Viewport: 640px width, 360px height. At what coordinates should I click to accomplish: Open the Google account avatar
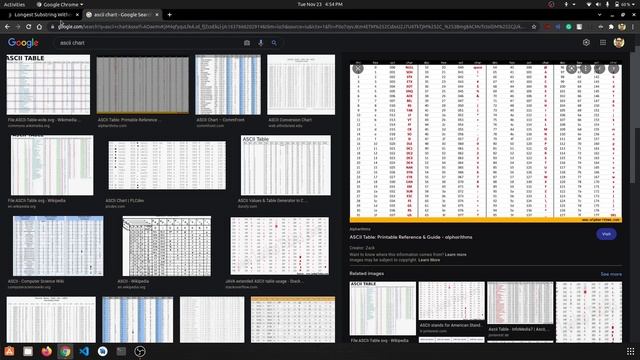tap(619, 42)
